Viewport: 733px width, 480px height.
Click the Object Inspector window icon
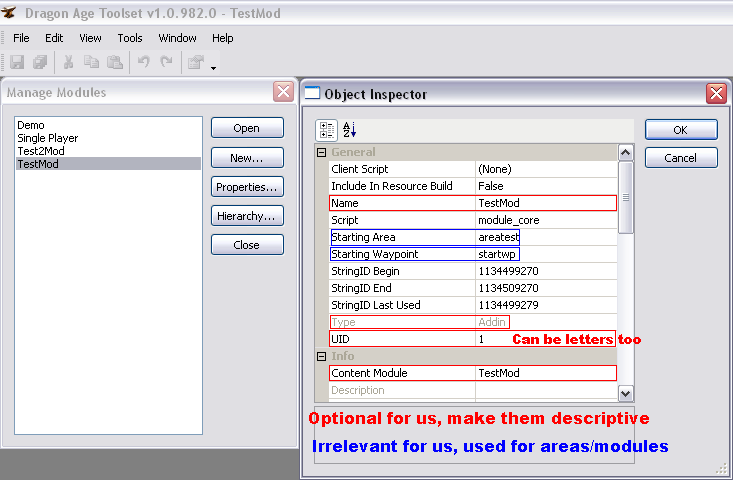312,93
